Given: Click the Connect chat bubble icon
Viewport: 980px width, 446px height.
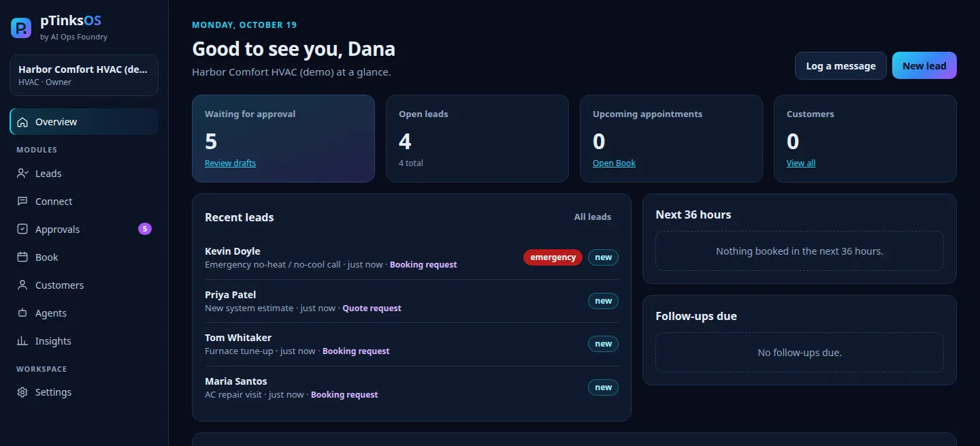Looking at the screenshot, I should (22, 202).
